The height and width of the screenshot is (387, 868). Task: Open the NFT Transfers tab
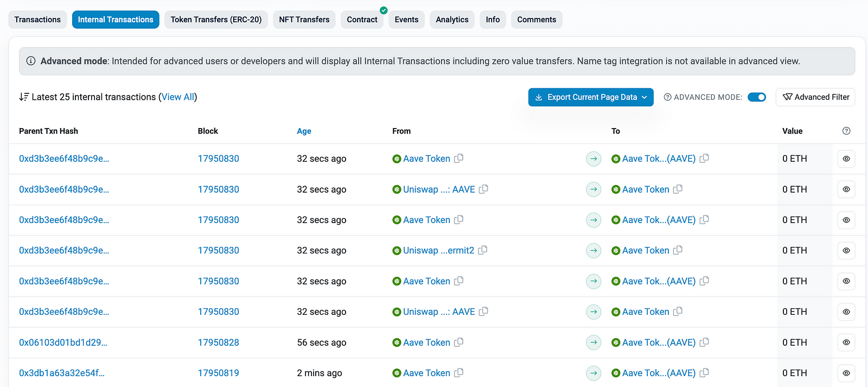(x=304, y=20)
